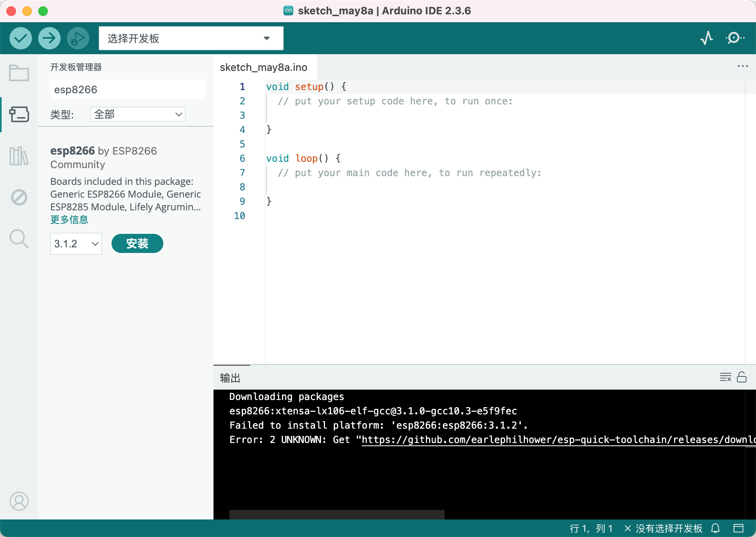Click the 'Downloading packages' output line
This screenshot has height=537, width=756.
(287, 397)
